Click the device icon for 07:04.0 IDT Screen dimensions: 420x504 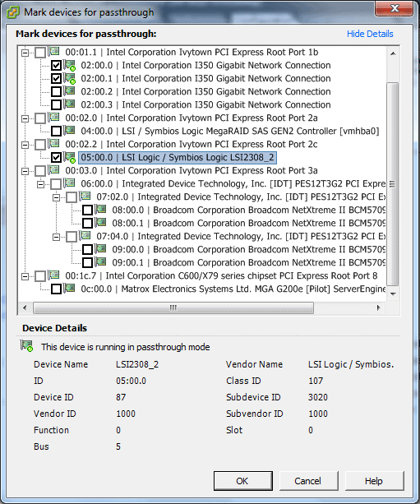(x=85, y=236)
